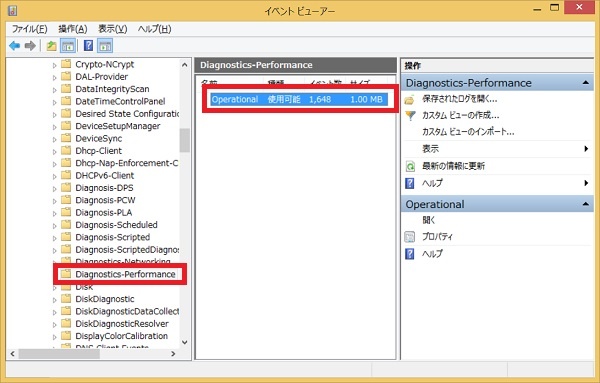The width and height of the screenshot is (600, 383).
Task: Click the tree vertical scrollbar thumb
Action: pyautogui.click(x=184, y=140)
